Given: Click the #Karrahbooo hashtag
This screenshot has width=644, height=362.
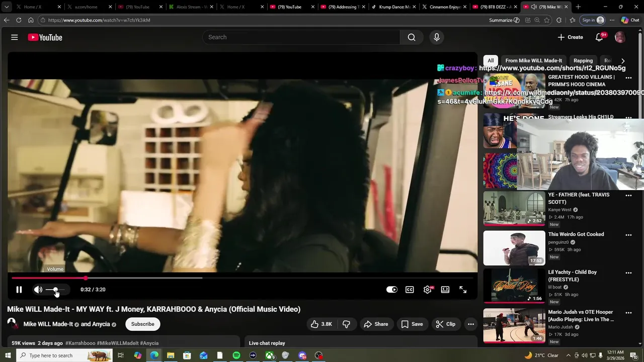Looking at the screenshot, I should coord(80,343).
